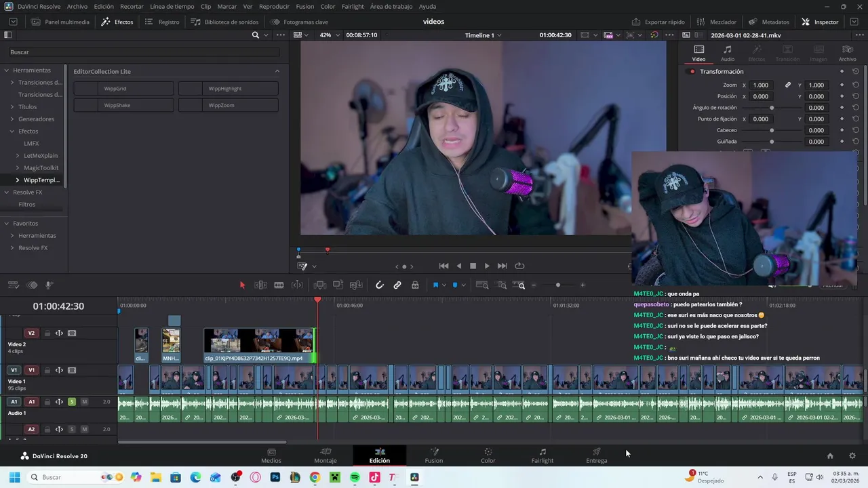Open the Color page
This screenshot has height=488, width=868.
point(488,455)
